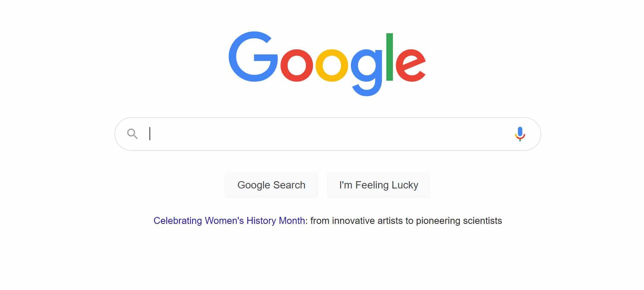Click the Google logo
644x290 pixels.
click(x=327, y=62)
